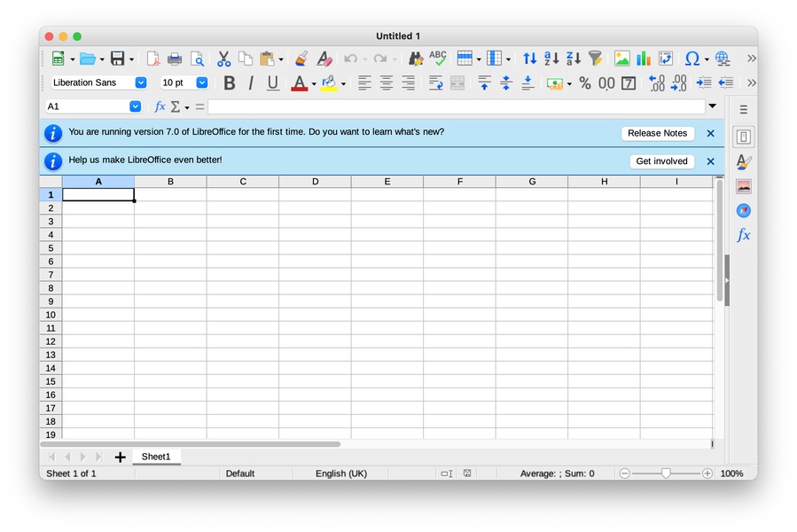Open the Find & Replace binoculars icon
The image size is (797, 532).
click(x=415, y=59)
